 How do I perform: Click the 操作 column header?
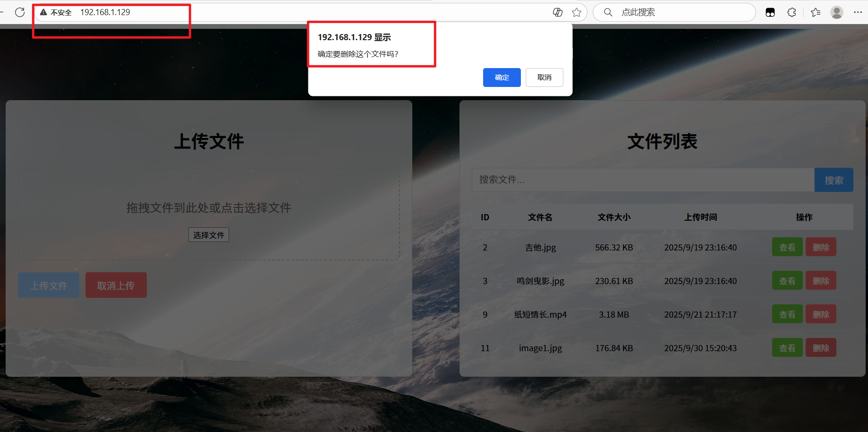(804, 217)
